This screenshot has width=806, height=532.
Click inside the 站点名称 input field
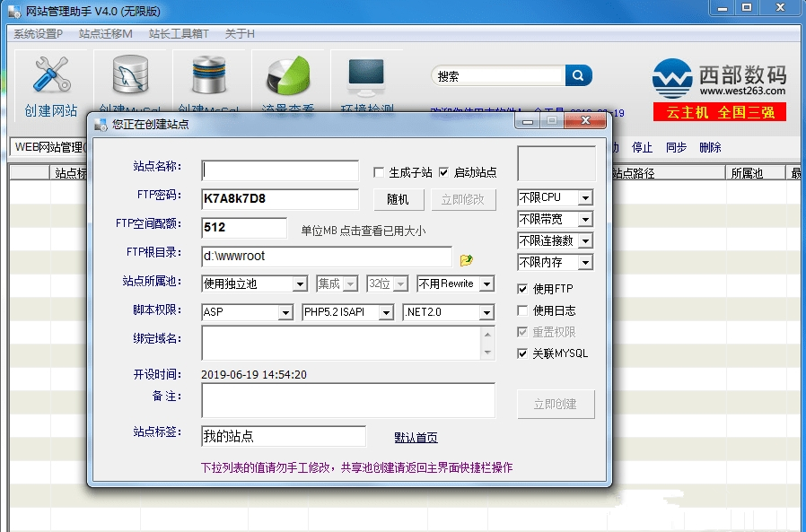[278, 170]
